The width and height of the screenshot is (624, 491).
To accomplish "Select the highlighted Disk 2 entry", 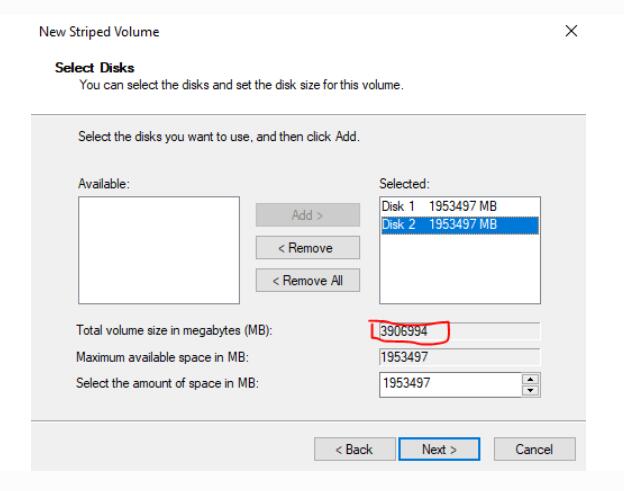I will pyautogui.click(x=439, y=223).
